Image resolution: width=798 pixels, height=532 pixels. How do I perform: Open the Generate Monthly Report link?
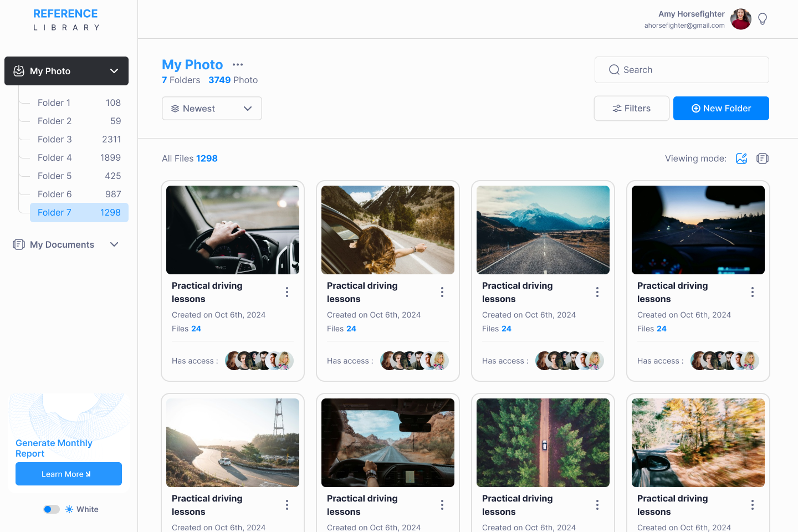click(x=54, y=448)
